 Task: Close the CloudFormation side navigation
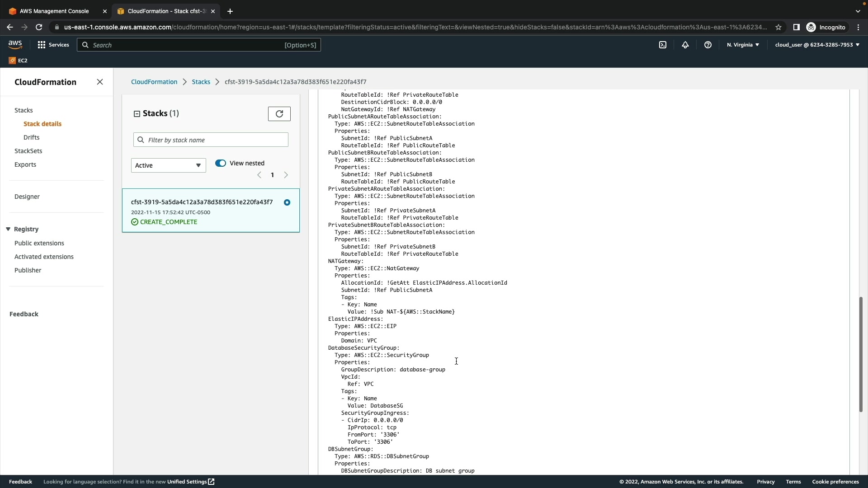pos(100,82)
